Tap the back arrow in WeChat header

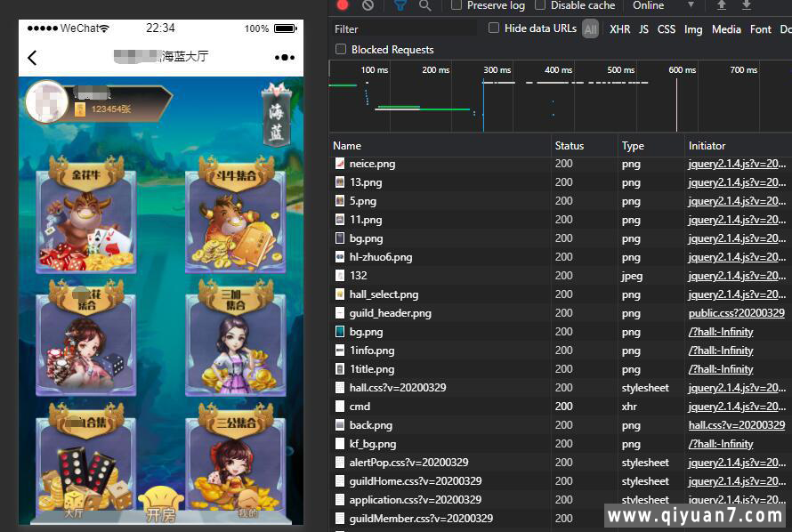[x=33, y=58]
